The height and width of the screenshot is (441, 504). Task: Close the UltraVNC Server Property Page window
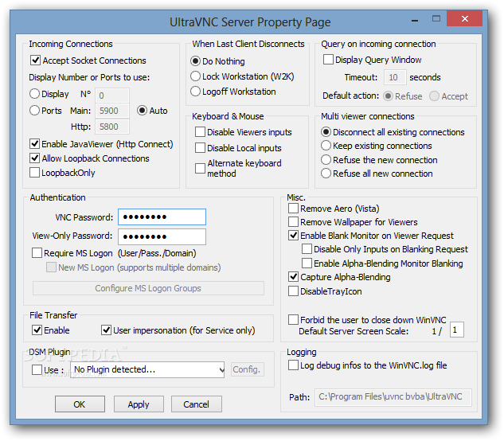[x=464, y=18]
